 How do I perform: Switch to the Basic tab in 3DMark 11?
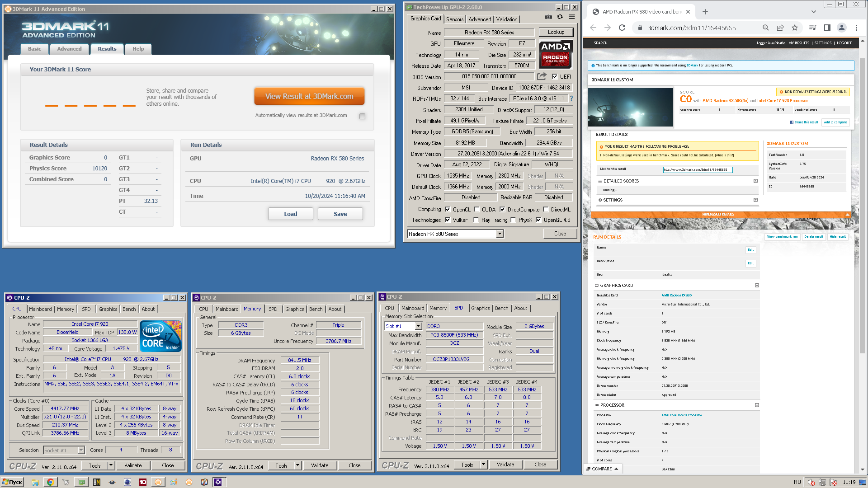[34, 49]
